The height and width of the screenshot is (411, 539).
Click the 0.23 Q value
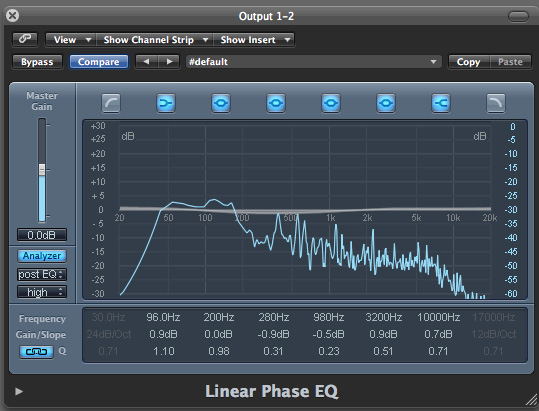pos(329,351)
